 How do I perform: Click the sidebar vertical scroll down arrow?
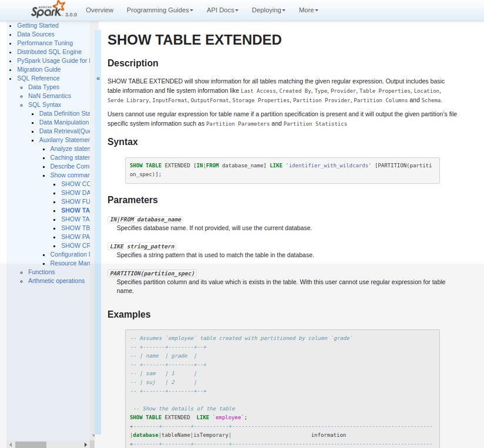pos(93,436)
